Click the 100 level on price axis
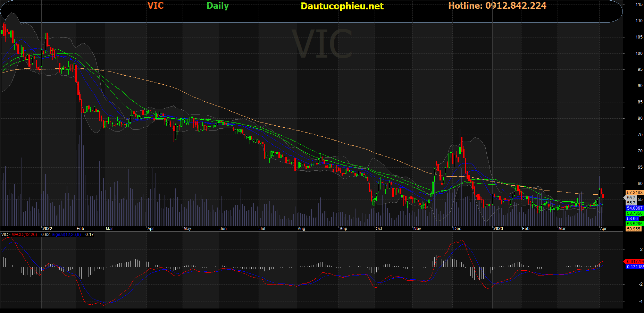This screenshot has width=644, height=313. 639,53
